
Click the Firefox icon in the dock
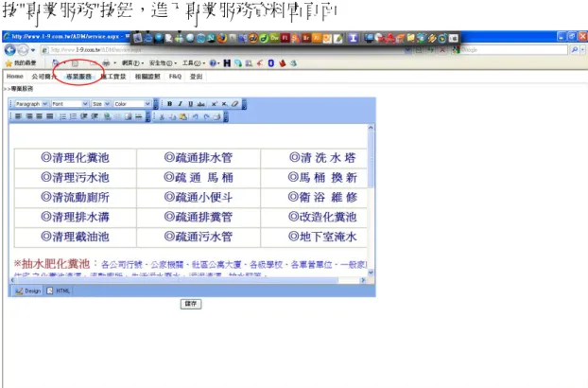[222, 38]
